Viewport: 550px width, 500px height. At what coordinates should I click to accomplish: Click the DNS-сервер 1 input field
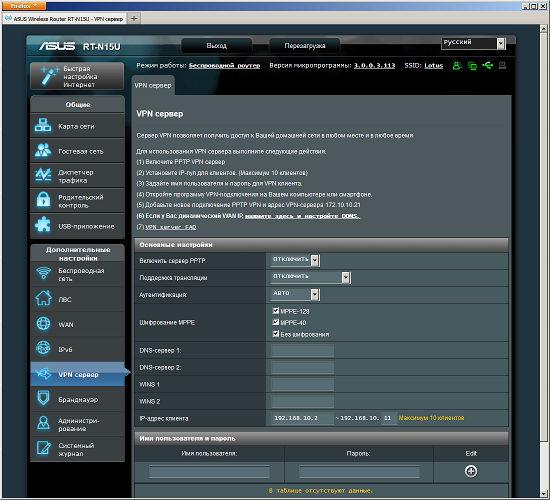point(302,351)
